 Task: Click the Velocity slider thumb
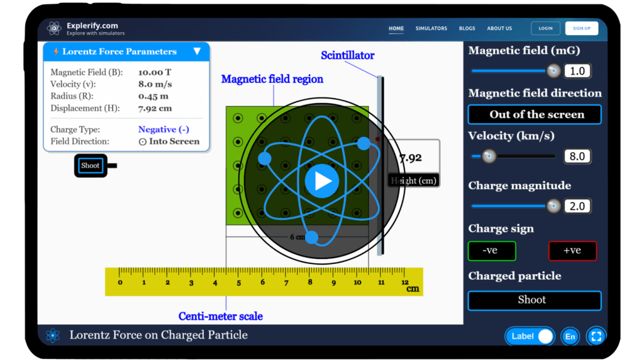(488, 156)
